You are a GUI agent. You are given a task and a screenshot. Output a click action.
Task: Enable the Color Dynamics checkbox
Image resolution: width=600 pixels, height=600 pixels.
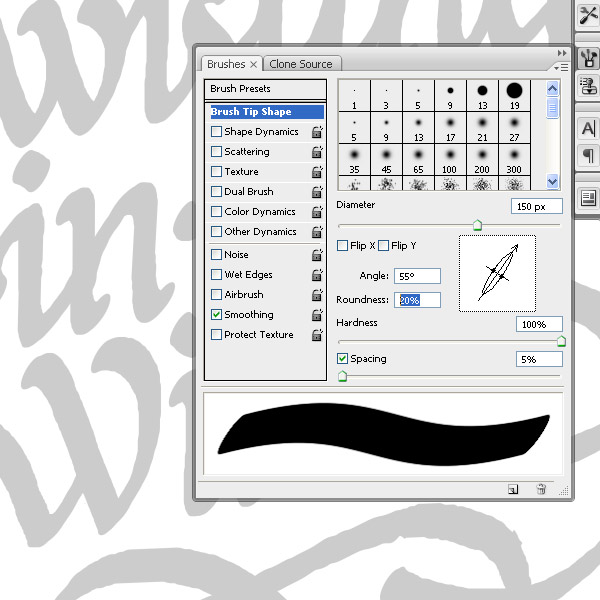(216, 211)
